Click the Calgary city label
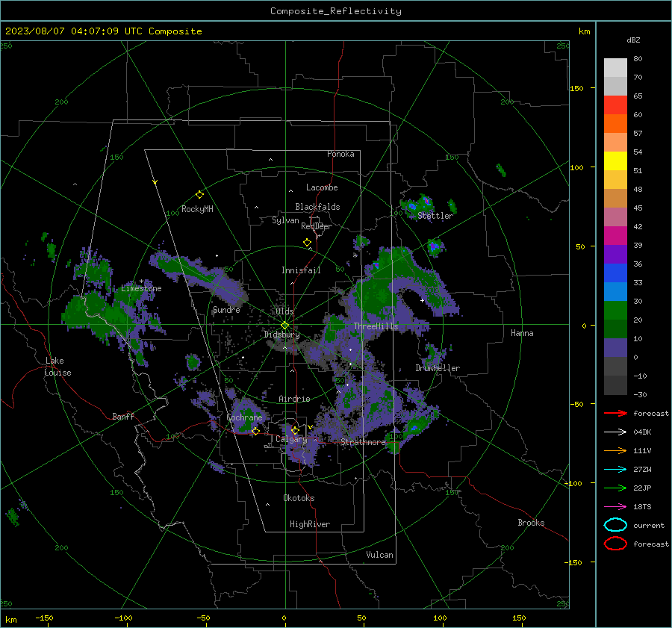This screenshot has width=672, height=628. pos(291,439)
